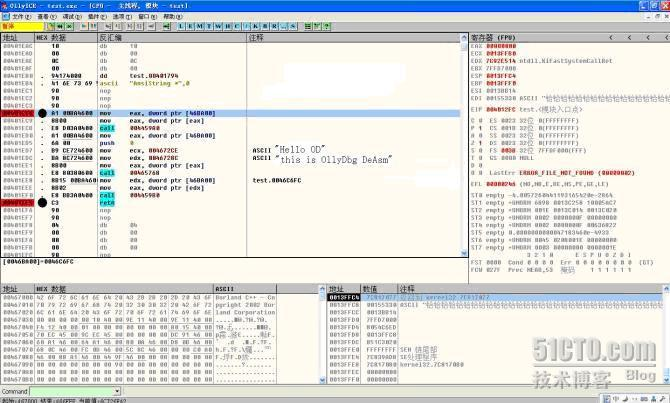Open Patches window with slash button
This screenshot has width=670, height=403.
tap(247, 26)
